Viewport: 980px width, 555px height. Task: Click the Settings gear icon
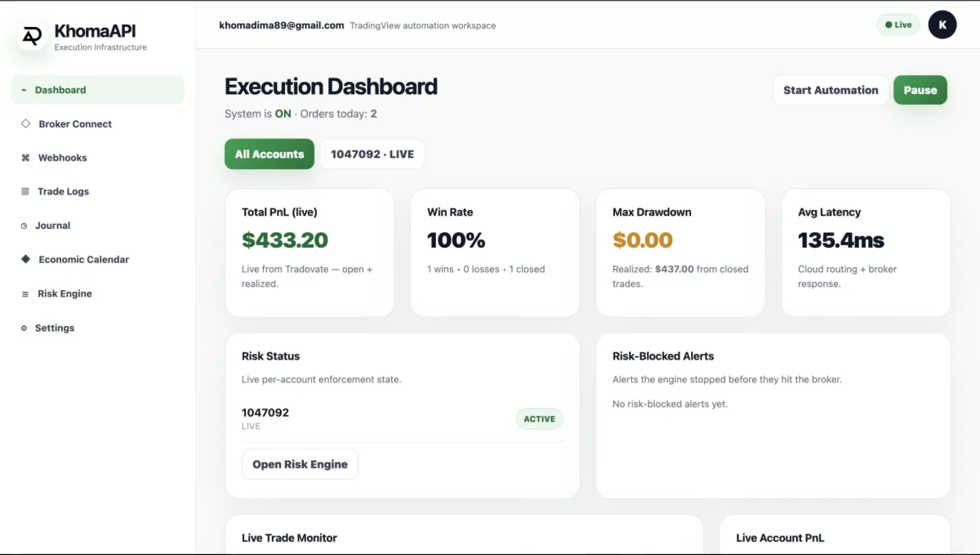point(24,328)
